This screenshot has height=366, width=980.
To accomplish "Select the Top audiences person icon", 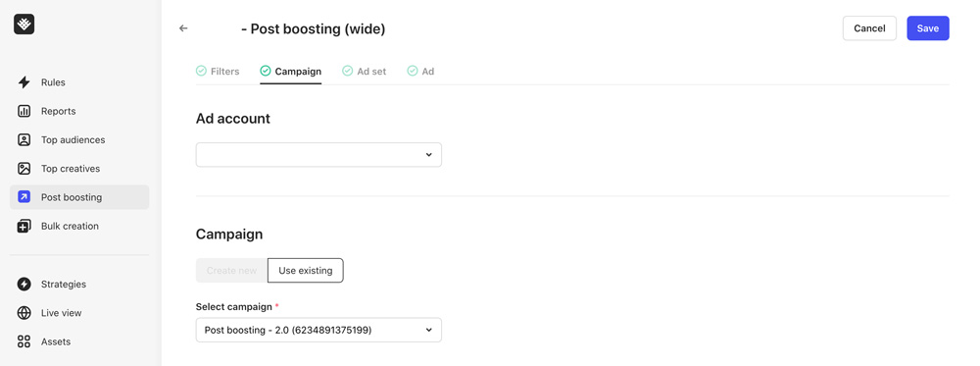I will [x=24, y=140].
